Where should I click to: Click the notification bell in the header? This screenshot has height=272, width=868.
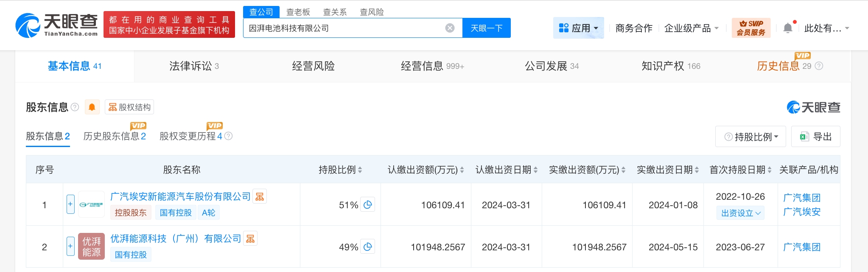[x=788, y=28]
